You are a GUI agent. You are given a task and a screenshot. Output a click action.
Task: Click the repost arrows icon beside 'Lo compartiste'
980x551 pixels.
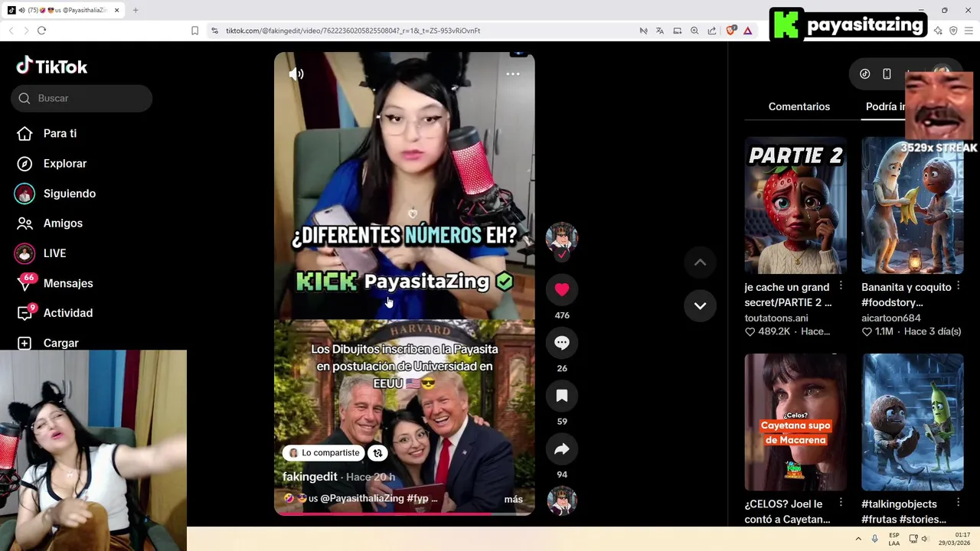point(377,453)
